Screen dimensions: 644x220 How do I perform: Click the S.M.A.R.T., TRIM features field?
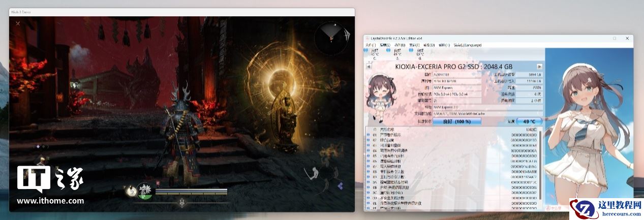click(488, 114)
